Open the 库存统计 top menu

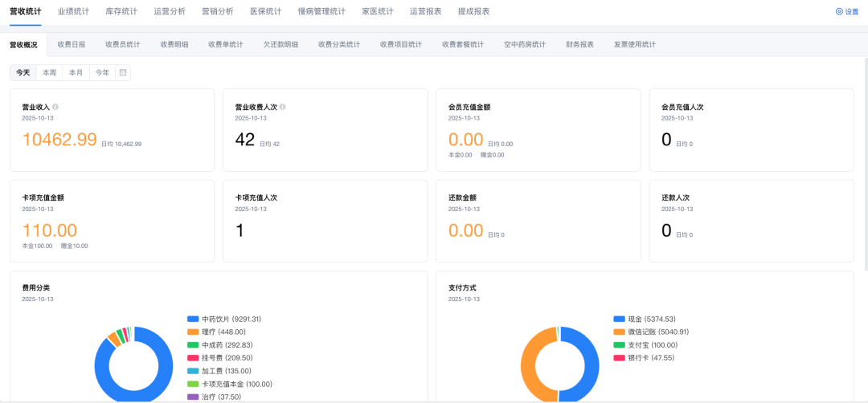coord(121,11)
